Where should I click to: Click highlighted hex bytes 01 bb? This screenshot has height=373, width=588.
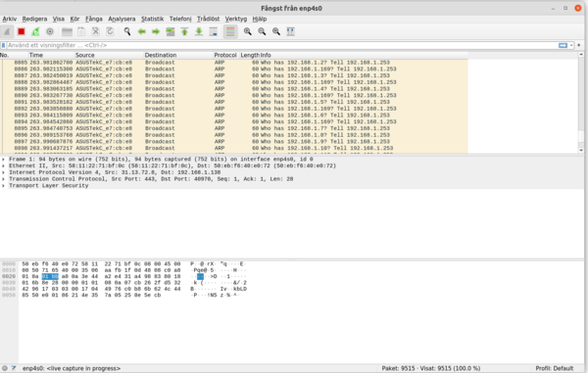pyautogui.click(x=50, y=276)
